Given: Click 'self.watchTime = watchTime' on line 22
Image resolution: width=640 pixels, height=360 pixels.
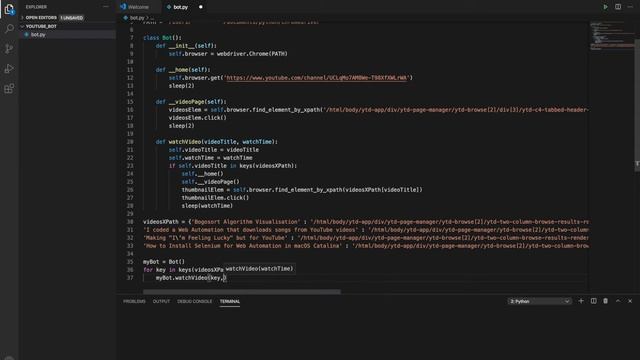Looking at the screenshot, I should click(x=211, y=158).
